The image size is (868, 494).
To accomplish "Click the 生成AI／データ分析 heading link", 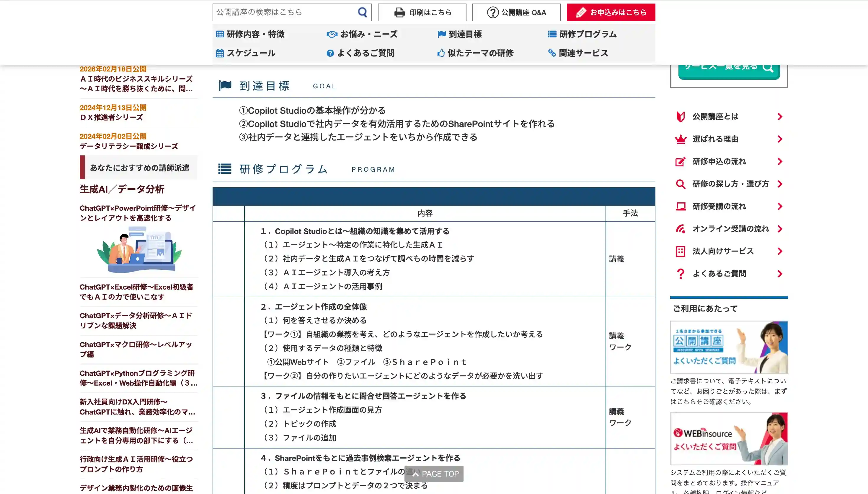I will point(122,189).
